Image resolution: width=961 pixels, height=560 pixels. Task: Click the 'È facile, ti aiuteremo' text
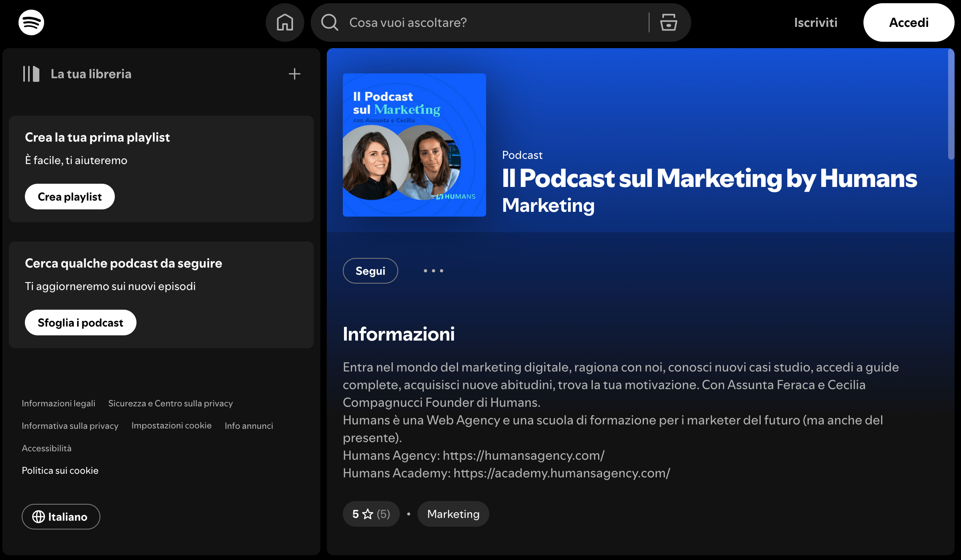76,160
